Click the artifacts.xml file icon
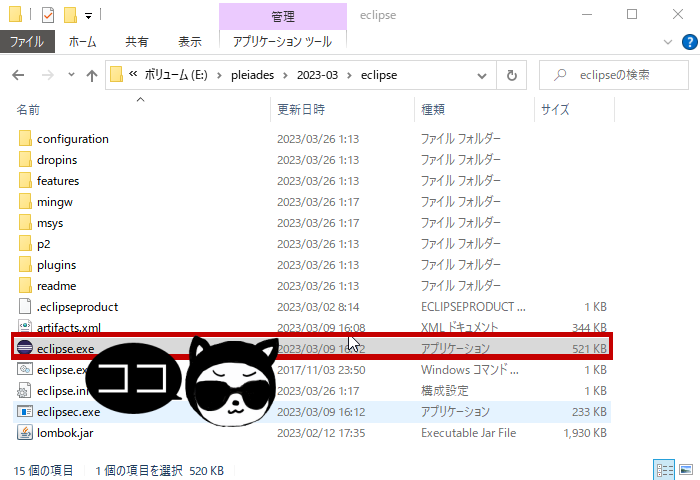The width and height of the screenshot is (700, 480). (x=25, y=326)
